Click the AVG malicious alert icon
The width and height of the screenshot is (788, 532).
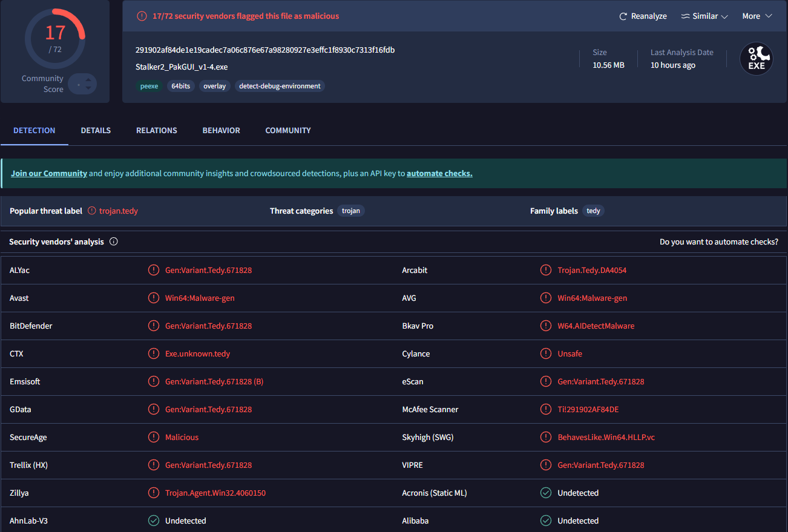[546, 298]
